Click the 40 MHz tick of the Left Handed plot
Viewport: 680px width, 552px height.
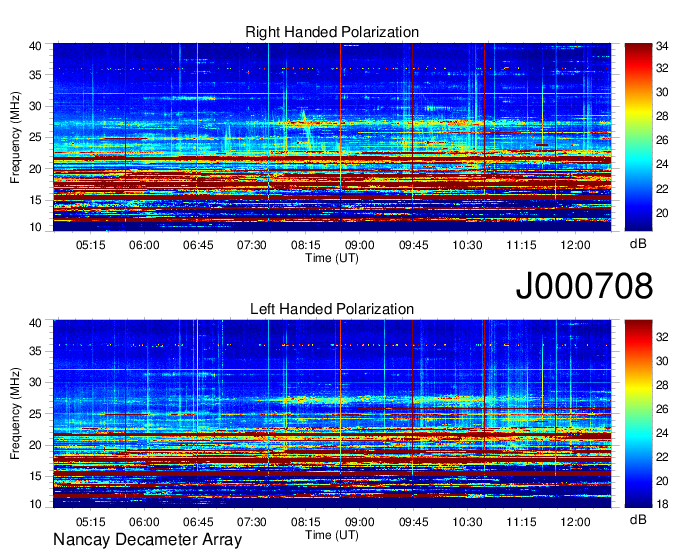[35, 323]
